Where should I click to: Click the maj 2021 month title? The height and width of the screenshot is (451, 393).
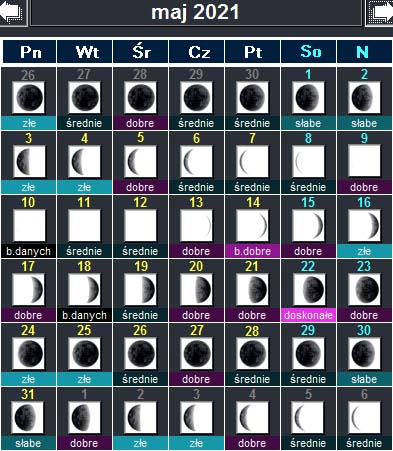pyautogui.click(x=195, y=12)
